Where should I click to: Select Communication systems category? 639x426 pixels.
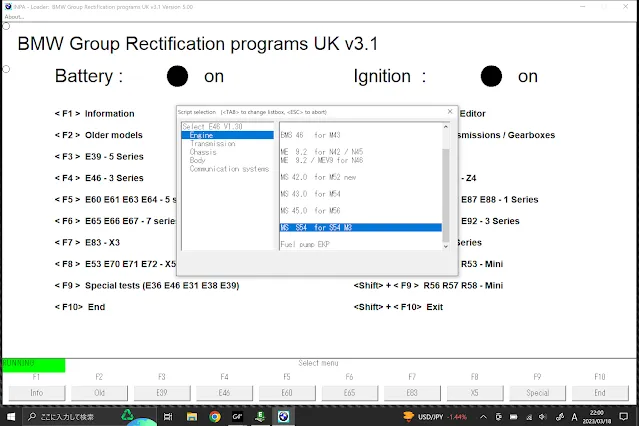(229, 169)
